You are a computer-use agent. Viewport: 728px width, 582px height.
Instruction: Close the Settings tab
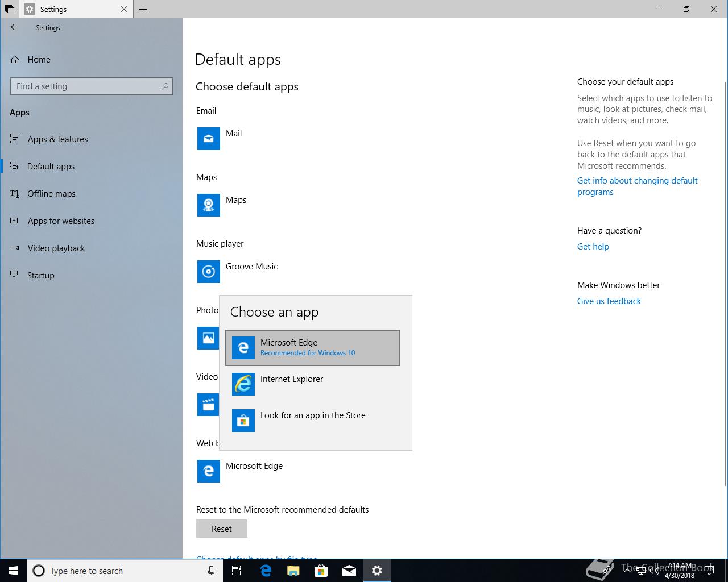(125, 9)
